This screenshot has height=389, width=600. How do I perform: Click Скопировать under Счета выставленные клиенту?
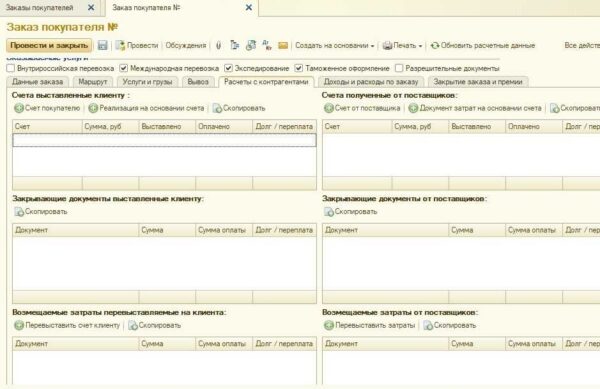[239, 108]
